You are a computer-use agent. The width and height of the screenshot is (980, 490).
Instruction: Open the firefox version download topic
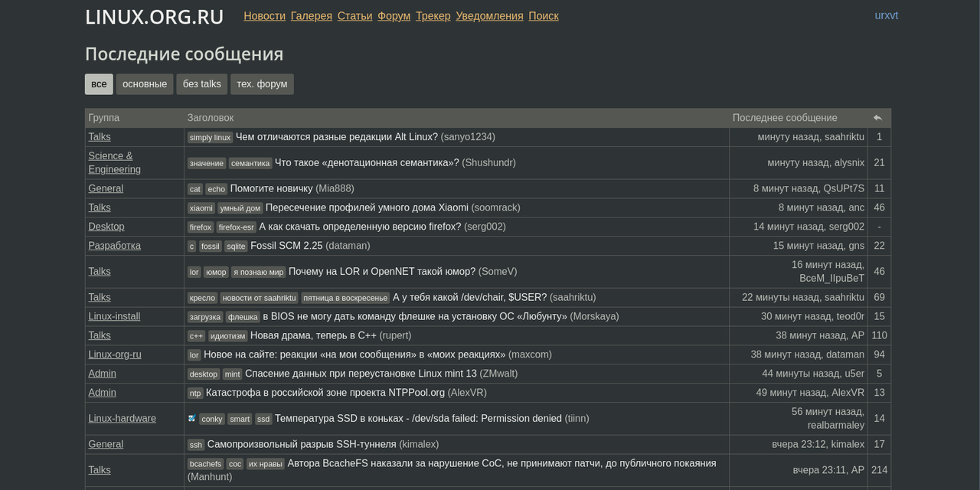(x=360, y=227)
